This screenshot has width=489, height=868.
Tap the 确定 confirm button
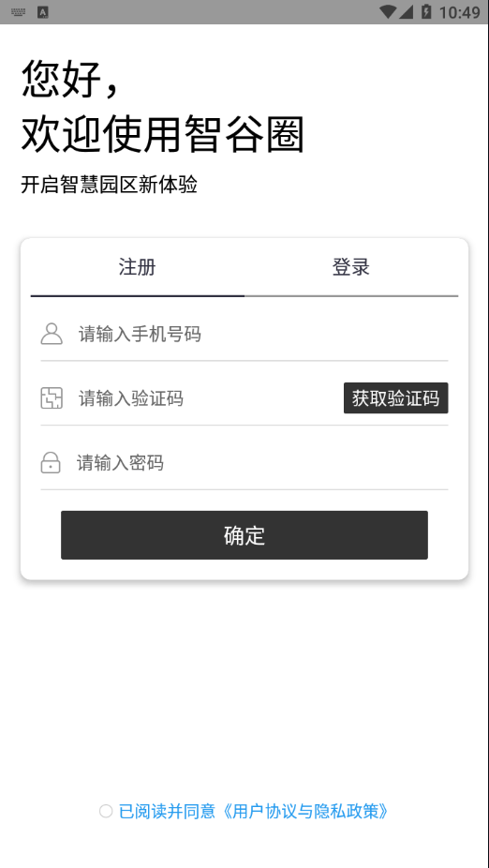tap(244, 535)
